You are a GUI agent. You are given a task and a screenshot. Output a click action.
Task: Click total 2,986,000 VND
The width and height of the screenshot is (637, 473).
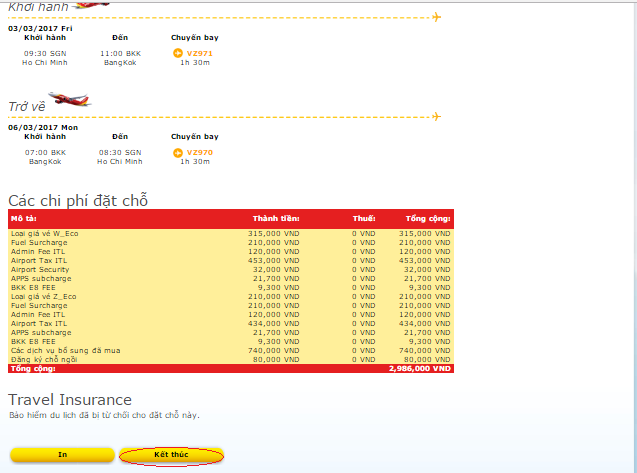coord(420,369)
